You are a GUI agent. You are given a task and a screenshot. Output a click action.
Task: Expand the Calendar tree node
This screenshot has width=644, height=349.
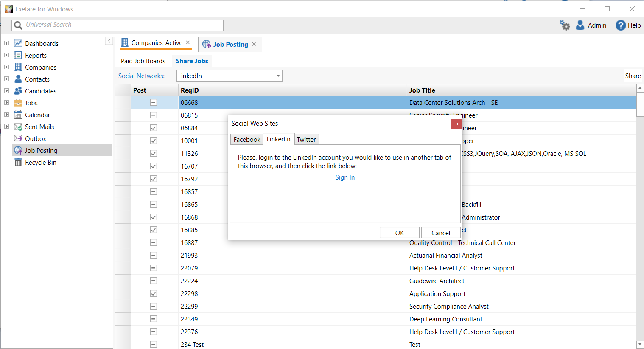(x=6, y=115)
